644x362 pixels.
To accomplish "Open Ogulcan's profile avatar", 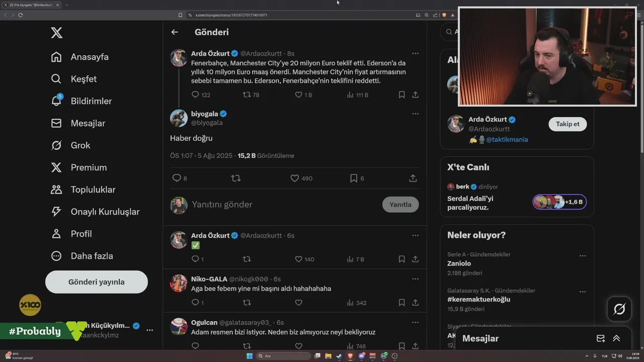I will pos(179,326).
